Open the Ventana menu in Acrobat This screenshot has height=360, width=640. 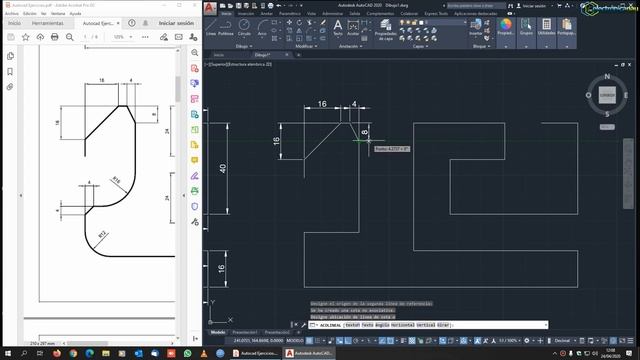(58, 13)
